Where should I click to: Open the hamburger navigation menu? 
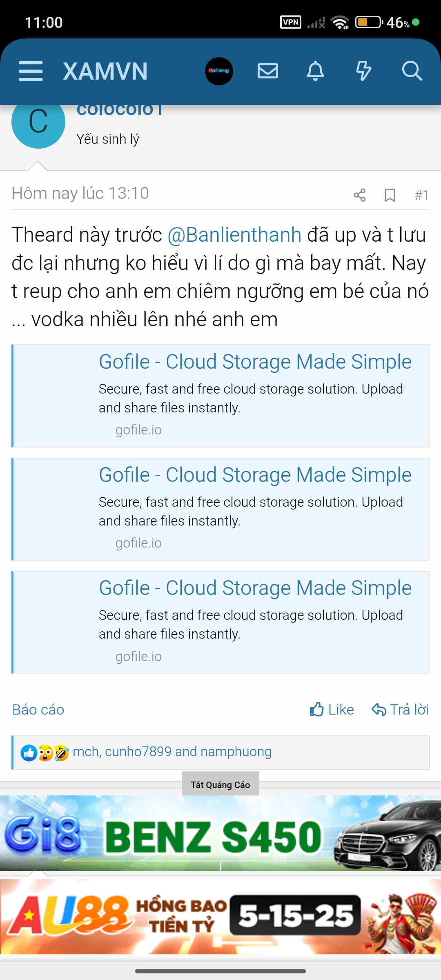coord(31,71)
